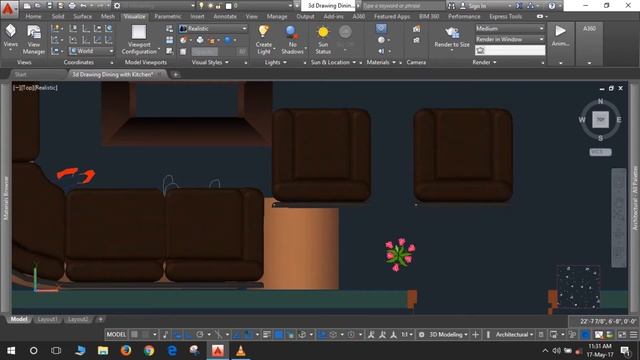This screenshot has height=360, width=640.
Task: Open the World UCS dropdown
Action: click(91, 51)
